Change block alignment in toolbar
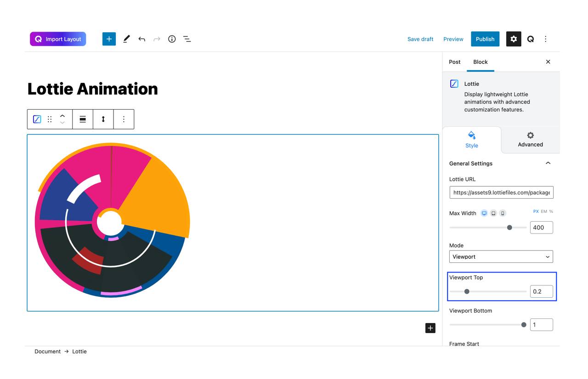This screenshot has height=379, width=588. [x=83, y=119]
